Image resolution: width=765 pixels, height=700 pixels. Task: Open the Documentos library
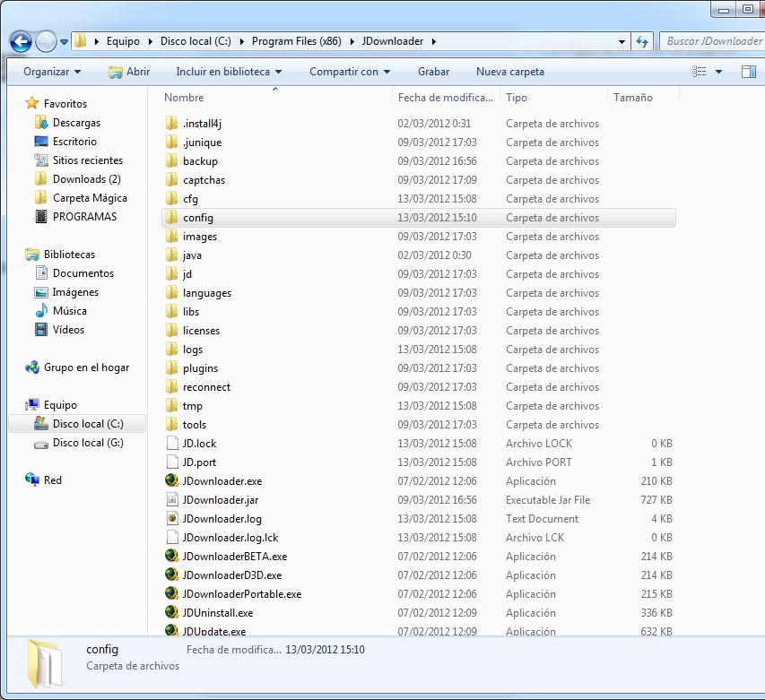(83, 273)
